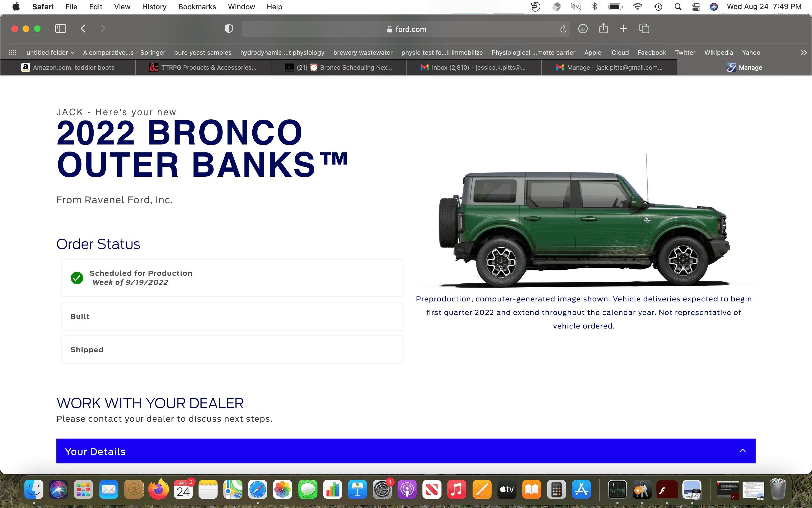Screen dimensions: 812x508
Task: Toggle the Safari sidebar
Action: pos(60,29)
